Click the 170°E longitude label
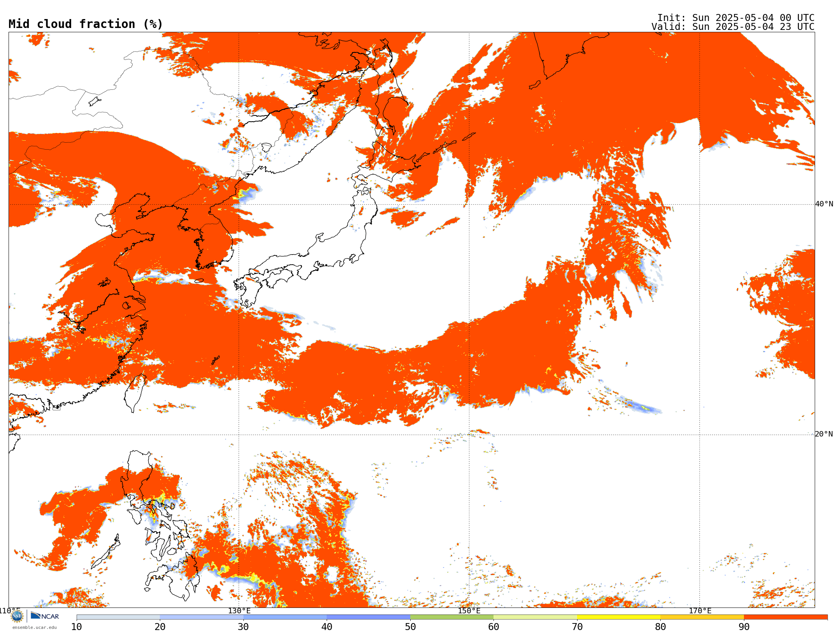The image size is (840, 632). (700, 611)
